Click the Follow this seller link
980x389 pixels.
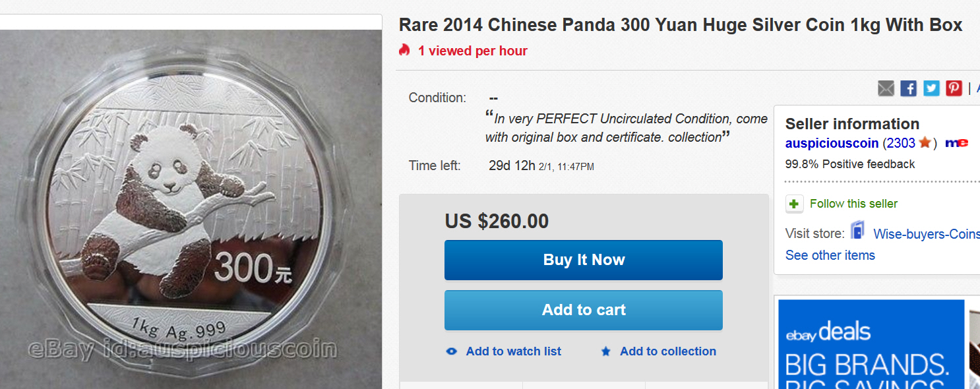click(x=853, y=204)
